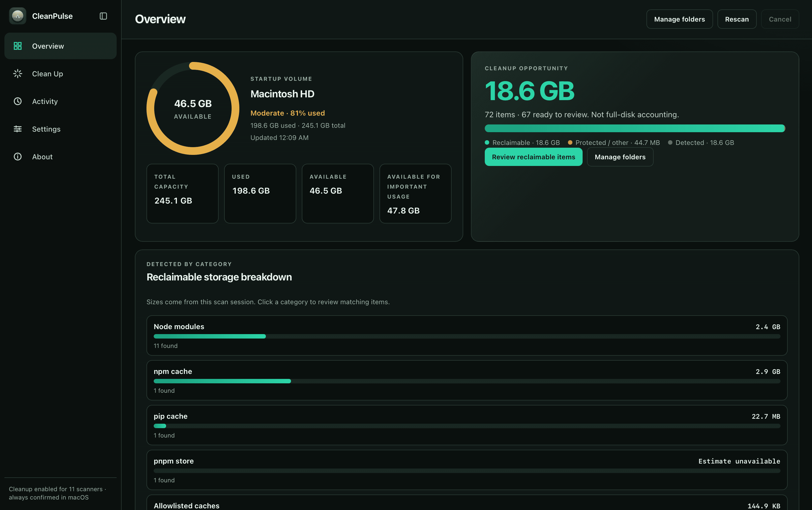Click the '11 found' count under Node modules
812x510 pixels.
166,346
